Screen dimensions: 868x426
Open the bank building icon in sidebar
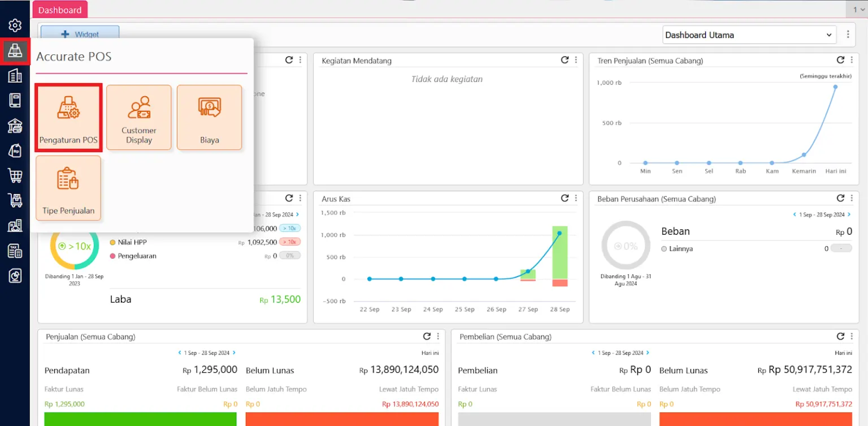(x=15, y=126)
